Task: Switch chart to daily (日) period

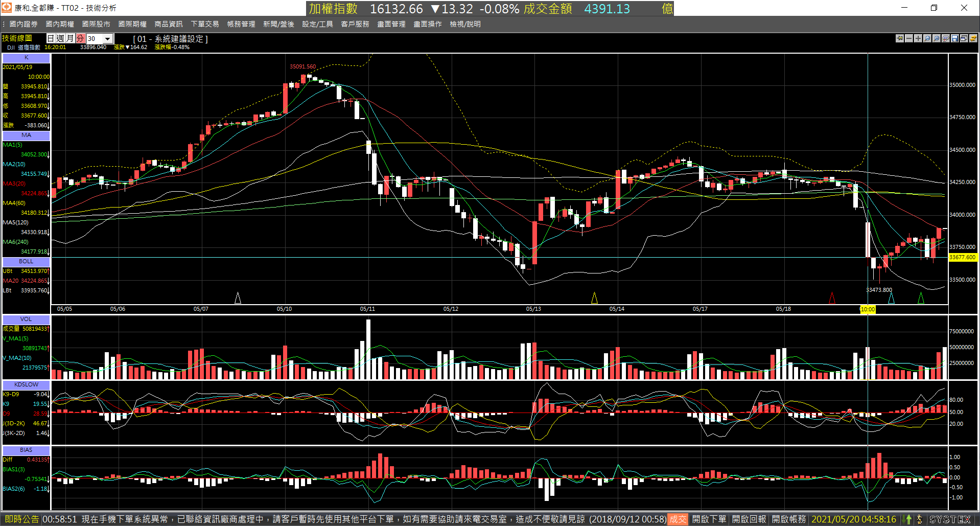Action: pyautogui.click(x=51, y=38)
